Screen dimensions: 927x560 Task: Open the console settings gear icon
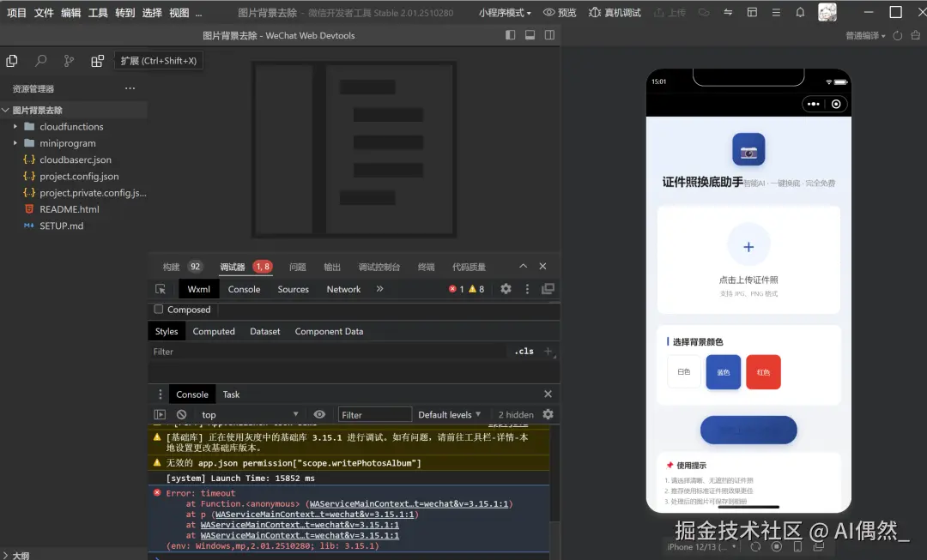pyautogui.click(x=548, y=415)
